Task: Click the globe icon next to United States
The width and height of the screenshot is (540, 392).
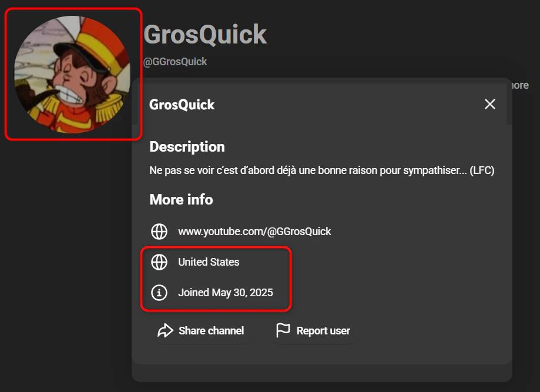Action: (159, 262)
